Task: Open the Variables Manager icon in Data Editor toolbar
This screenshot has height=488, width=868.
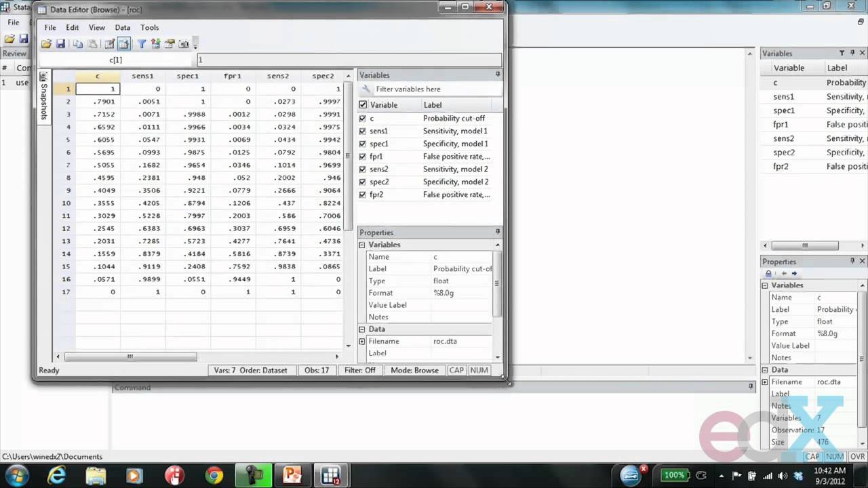Action: point(156,44)
